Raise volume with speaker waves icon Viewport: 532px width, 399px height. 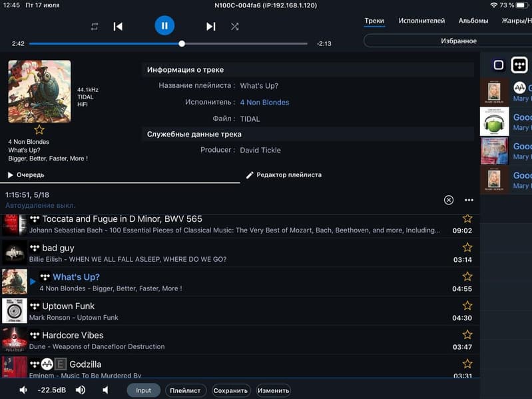tap(81, 390)
